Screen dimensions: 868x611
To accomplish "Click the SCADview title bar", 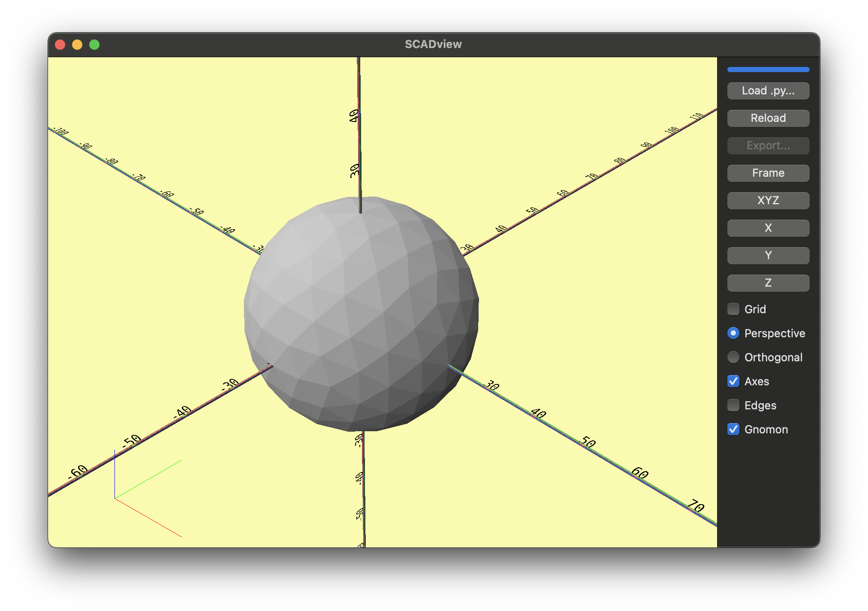I will point(433,44).
